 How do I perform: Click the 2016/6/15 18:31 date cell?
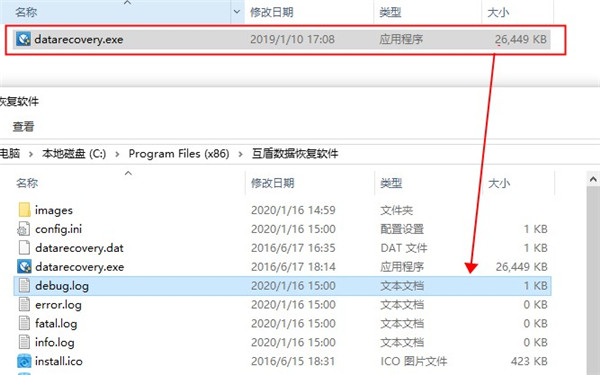293,361
